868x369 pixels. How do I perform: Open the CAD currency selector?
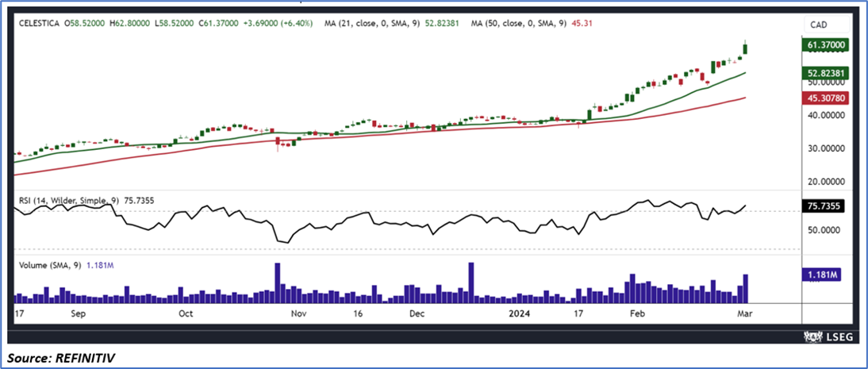(x=827, y=25)
